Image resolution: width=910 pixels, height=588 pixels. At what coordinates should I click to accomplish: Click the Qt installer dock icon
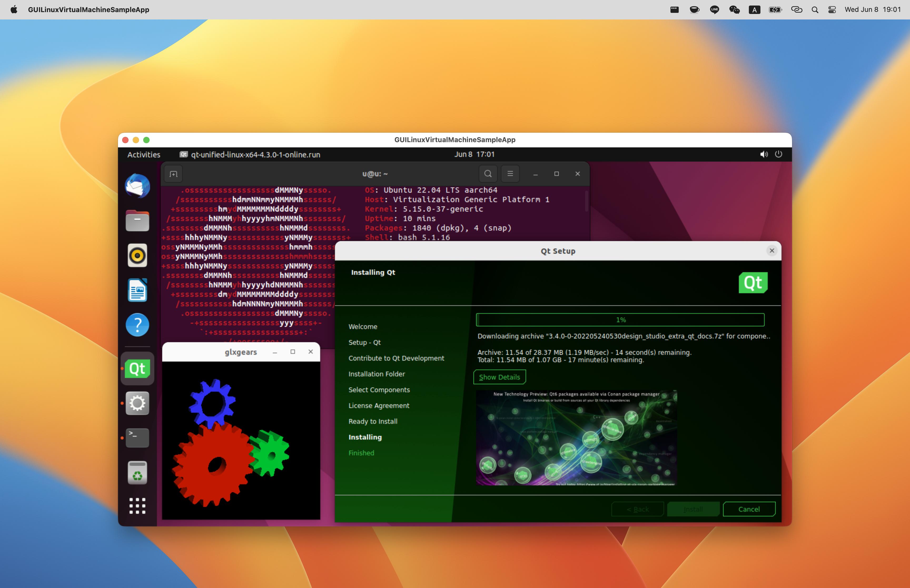point(137,368)
